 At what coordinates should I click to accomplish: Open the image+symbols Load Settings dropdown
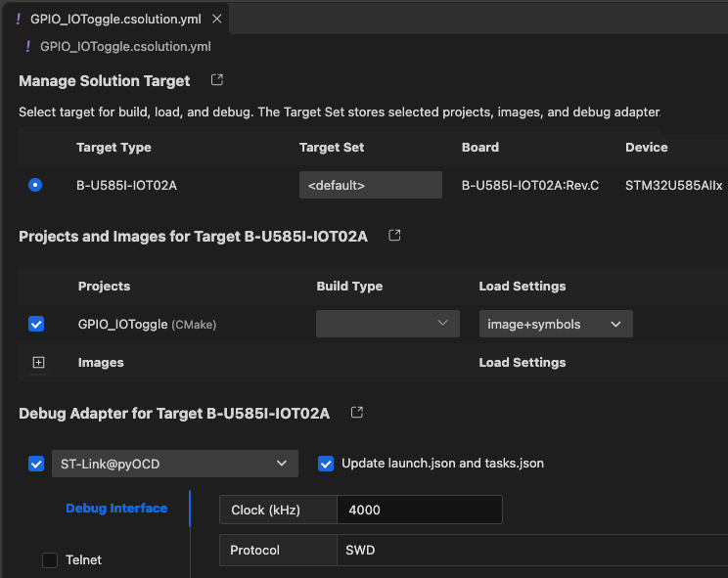tap(556, 324)
